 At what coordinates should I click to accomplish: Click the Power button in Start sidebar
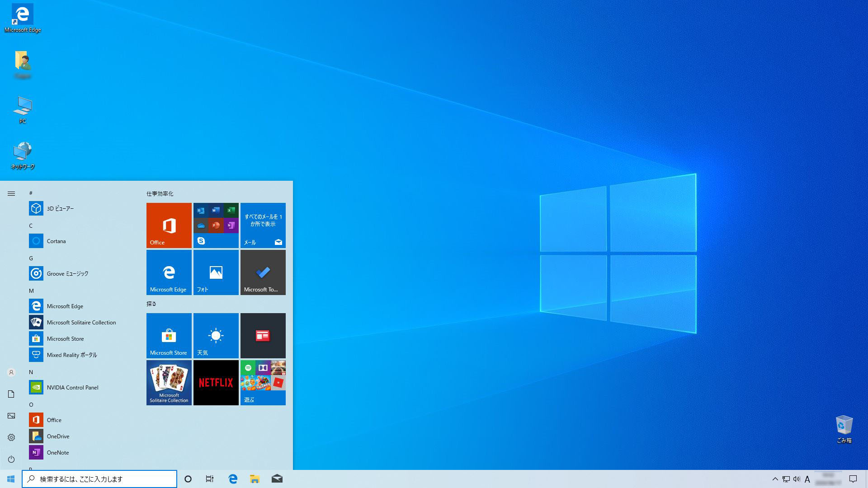click(11, 459)
